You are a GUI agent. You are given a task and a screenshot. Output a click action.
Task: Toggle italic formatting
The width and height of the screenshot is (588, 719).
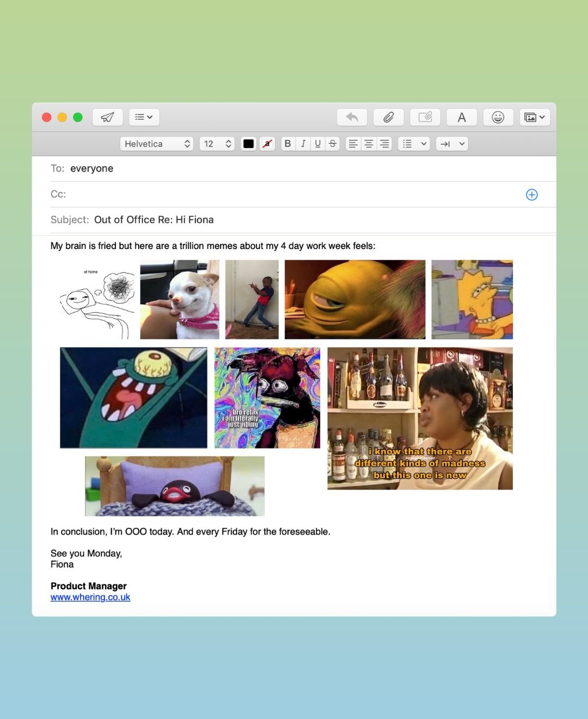point(303,144)
